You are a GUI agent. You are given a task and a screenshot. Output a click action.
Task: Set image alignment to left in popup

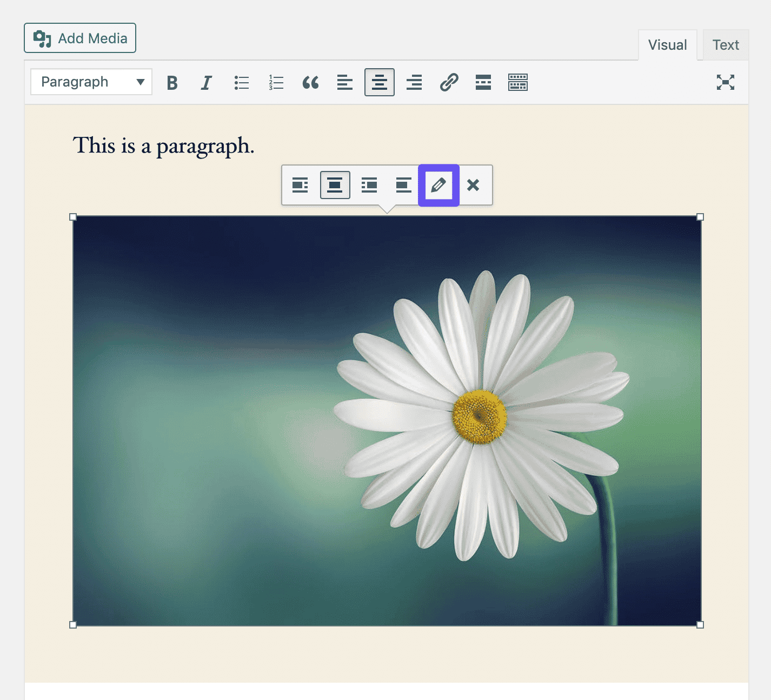pos(300,185)
